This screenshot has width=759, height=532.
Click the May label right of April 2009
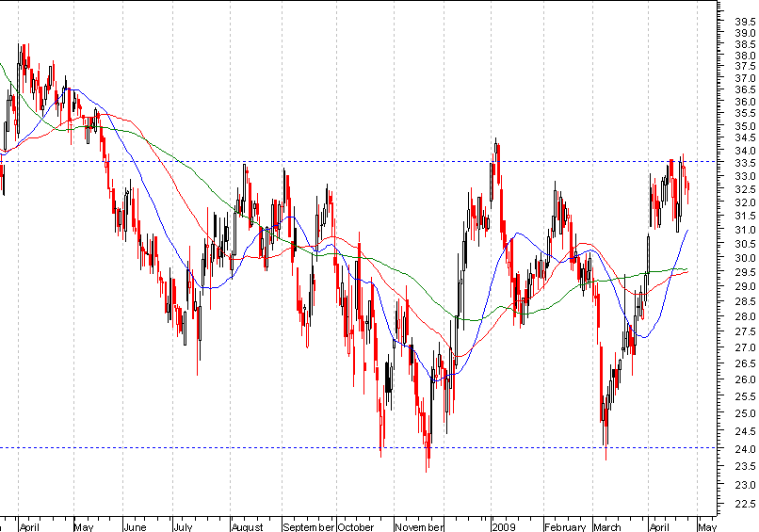click(707, 526)
